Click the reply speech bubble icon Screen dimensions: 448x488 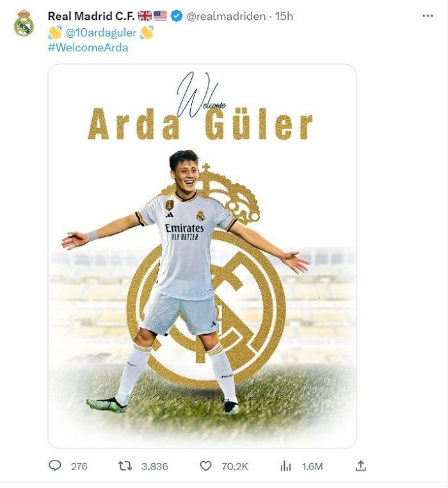55,466
